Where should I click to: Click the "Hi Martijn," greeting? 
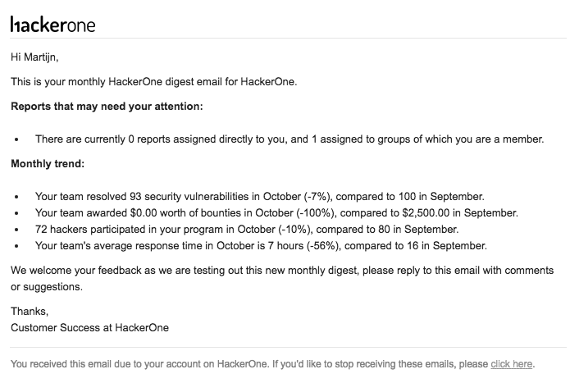coord(35,57)
